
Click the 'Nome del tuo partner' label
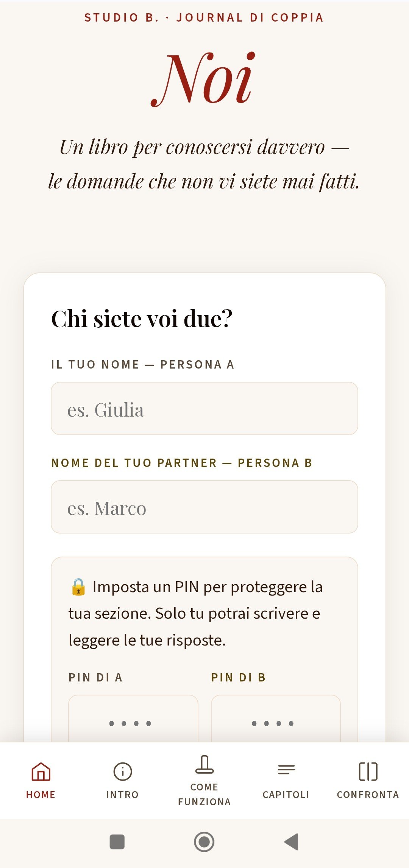pos(182,463)
